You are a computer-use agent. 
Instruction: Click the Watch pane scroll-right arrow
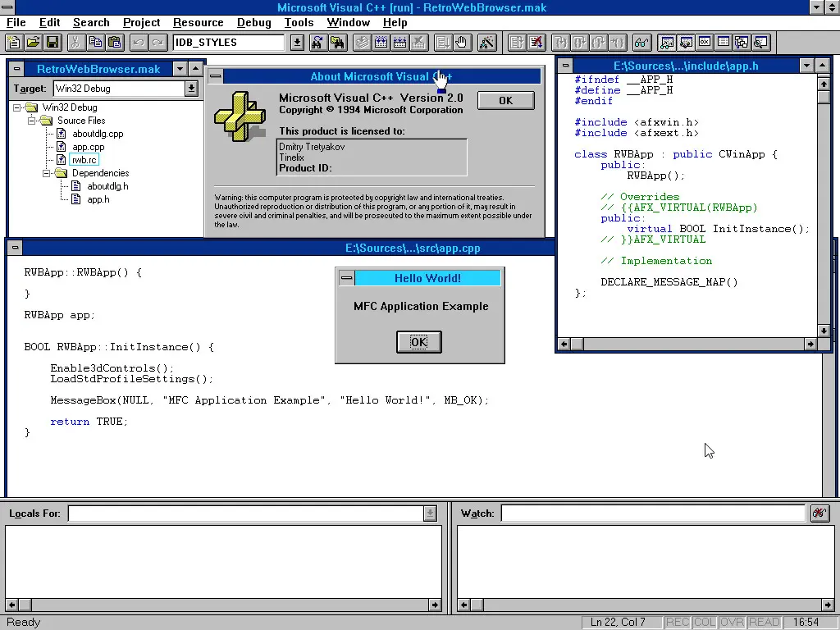828,605
